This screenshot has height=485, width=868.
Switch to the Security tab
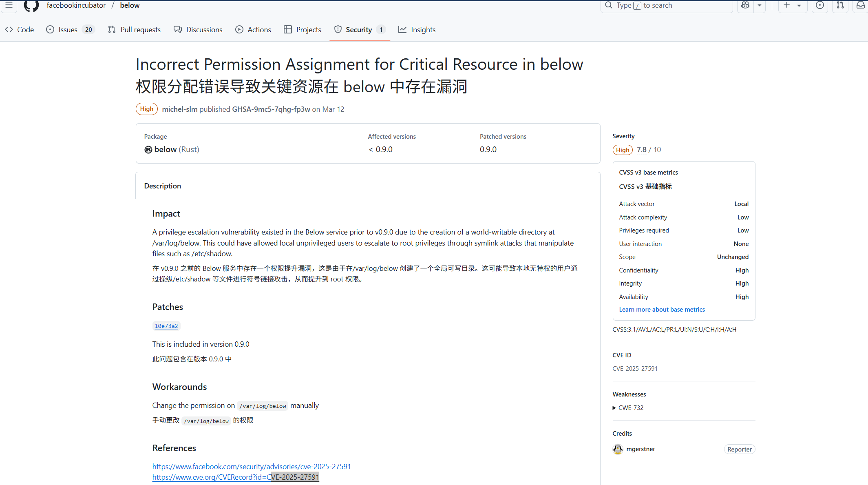[x=360, y=30]
